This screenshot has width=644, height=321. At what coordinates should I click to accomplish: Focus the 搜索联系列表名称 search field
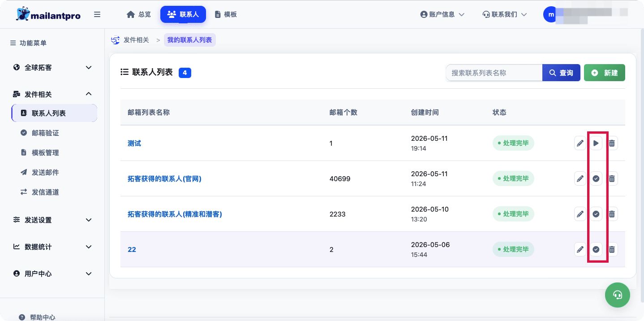494,73
